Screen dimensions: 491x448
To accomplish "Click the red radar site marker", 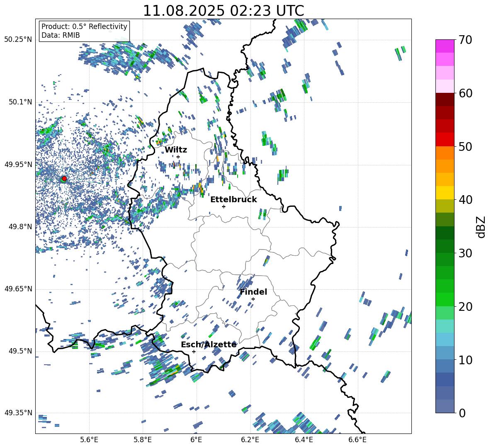I will (64, 179).
